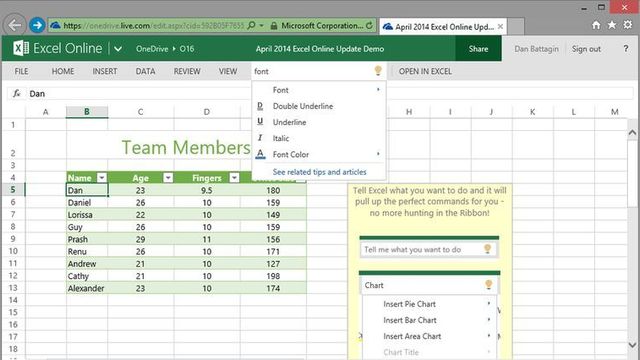The height and width of the screenshot is (360, 640).
Task: Click the Excel Online logo icon
Action: [21, 48]
